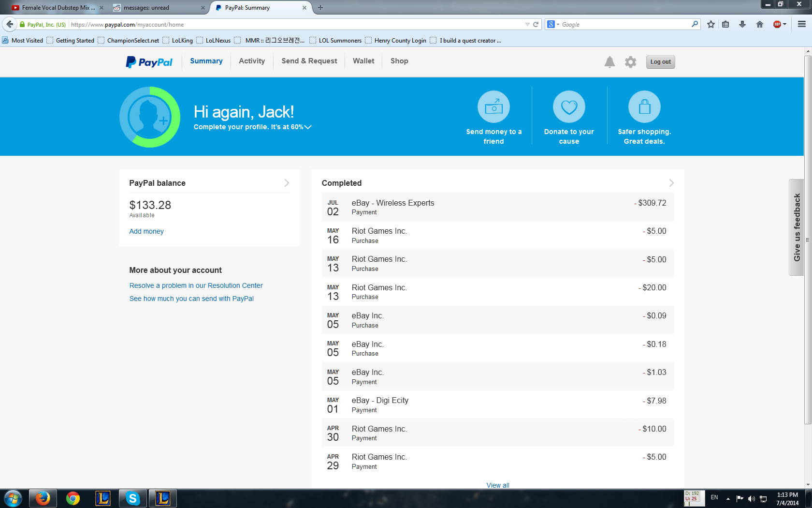Open the eBay - Digi Ecity payment
Screen dimensions: 812x508
click(x=498, y=404)
